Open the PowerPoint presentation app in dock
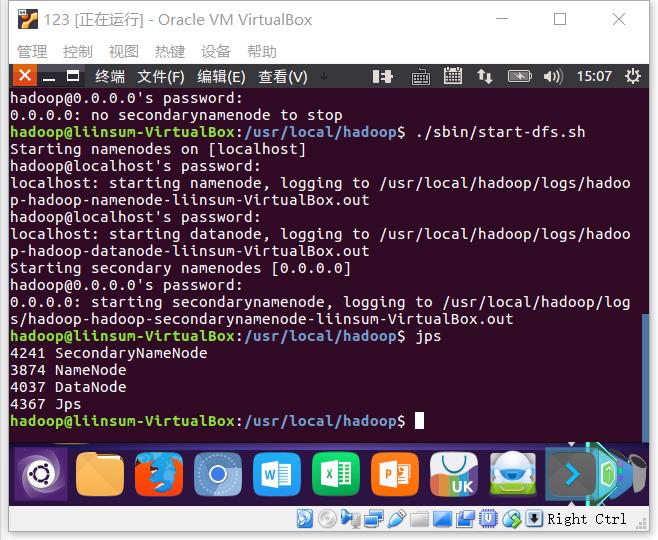This screenshot has height=540, width=658. pyautogui.click(x=395, y=475)
